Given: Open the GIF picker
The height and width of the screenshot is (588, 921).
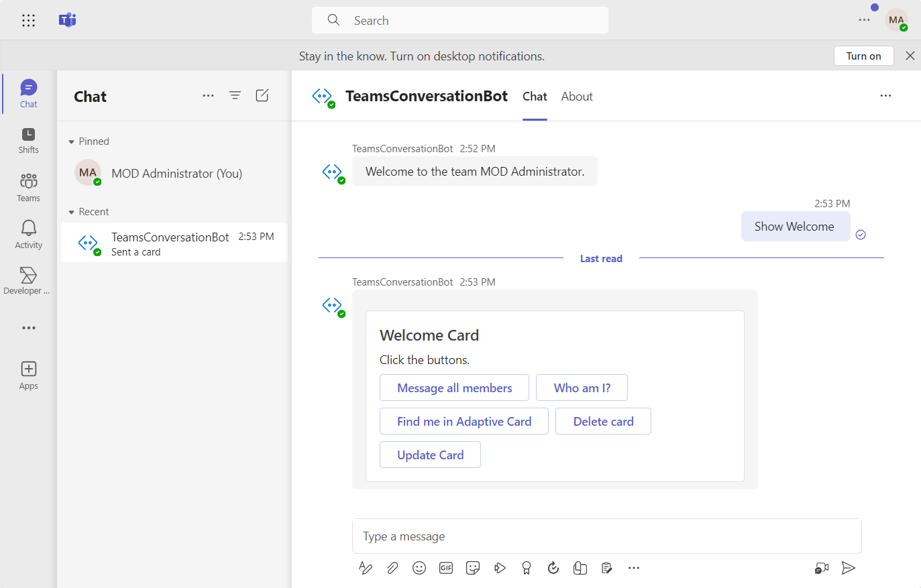Looking at the screenshot, I should coord(446,568).
